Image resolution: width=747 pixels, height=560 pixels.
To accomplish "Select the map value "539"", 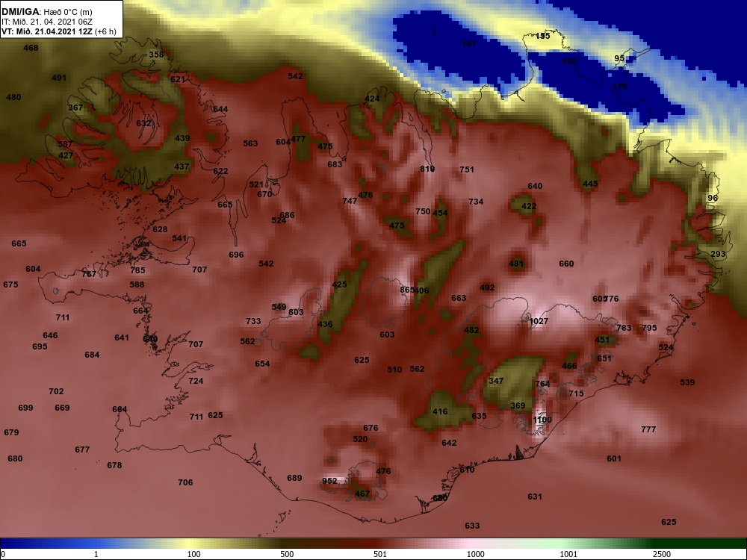I will point(687,382).
